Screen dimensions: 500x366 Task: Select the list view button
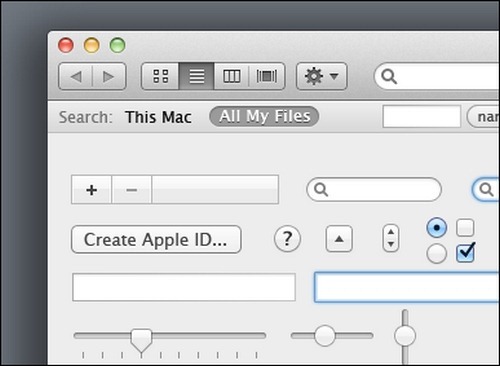pyautogui.click(x=197, y=76)
